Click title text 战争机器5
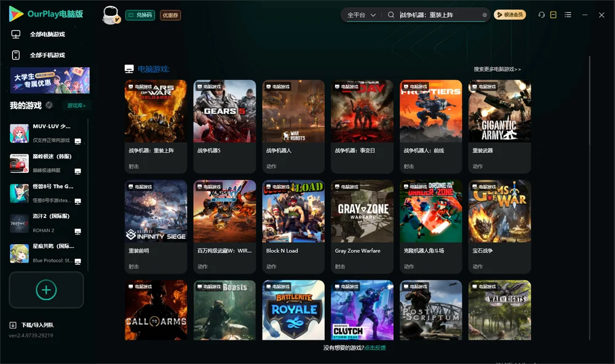Image resolution: width=615 pixels, height=364 pixels. coord(209,151)
